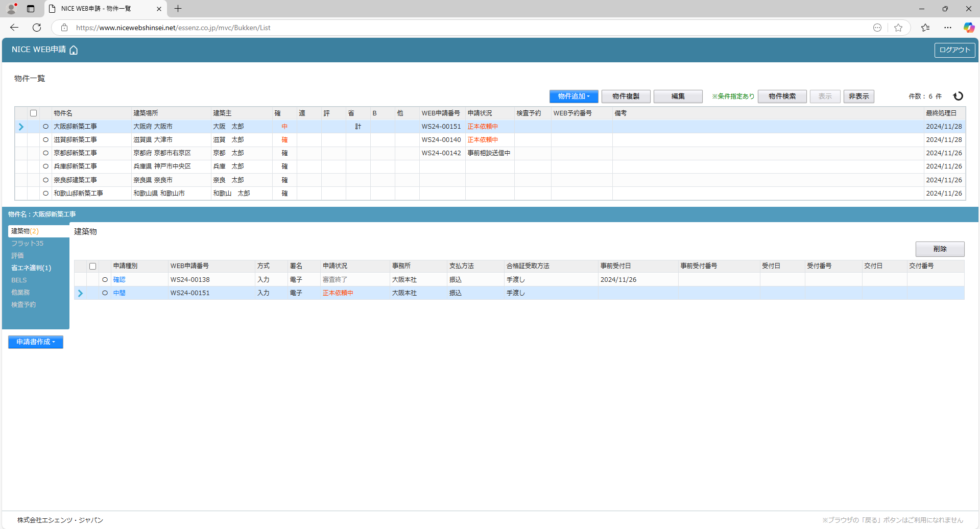Viewport: 980px width, 529px height.
Task: Click the 物件複製 button
Action: pyautogui.click(x=626, y=96)
